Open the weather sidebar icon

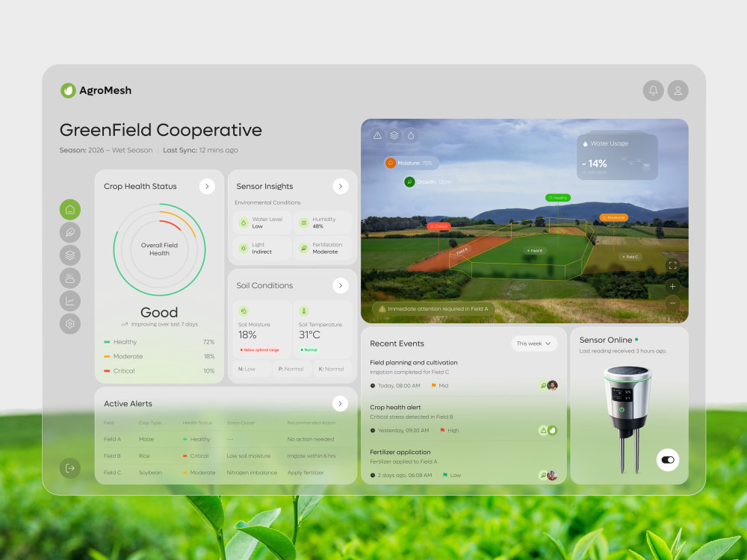pos(70,278)
